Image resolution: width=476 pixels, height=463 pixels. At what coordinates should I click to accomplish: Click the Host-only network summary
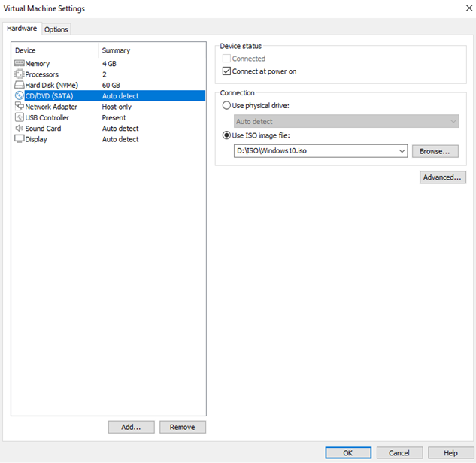(117, 107)
